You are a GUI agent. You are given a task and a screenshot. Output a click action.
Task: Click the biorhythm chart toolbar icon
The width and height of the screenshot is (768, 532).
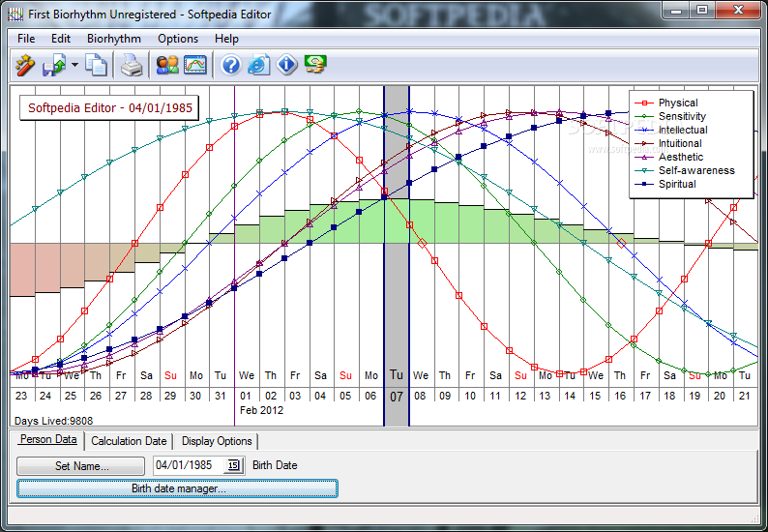195,65
